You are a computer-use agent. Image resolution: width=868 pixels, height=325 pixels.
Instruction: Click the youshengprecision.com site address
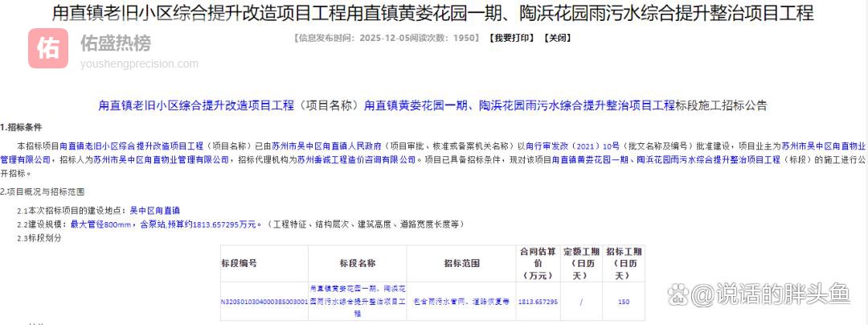pos(138,64)
